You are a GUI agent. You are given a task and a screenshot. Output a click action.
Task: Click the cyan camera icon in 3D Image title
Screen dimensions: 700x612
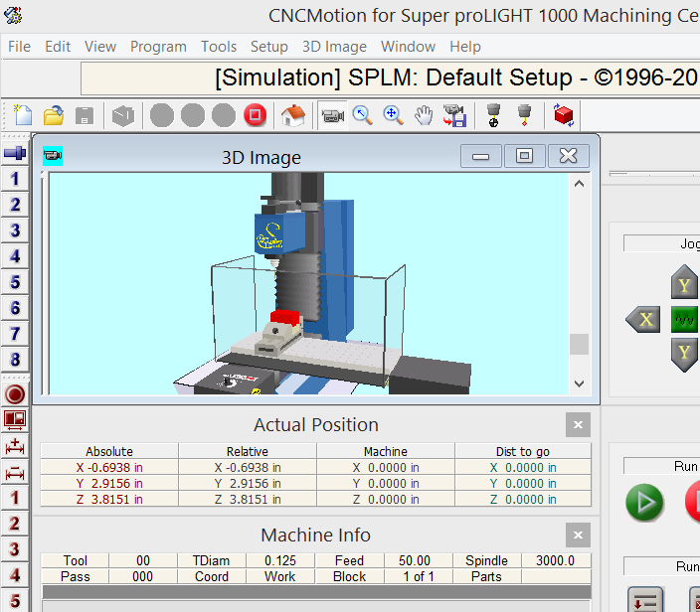pos(53,156)
